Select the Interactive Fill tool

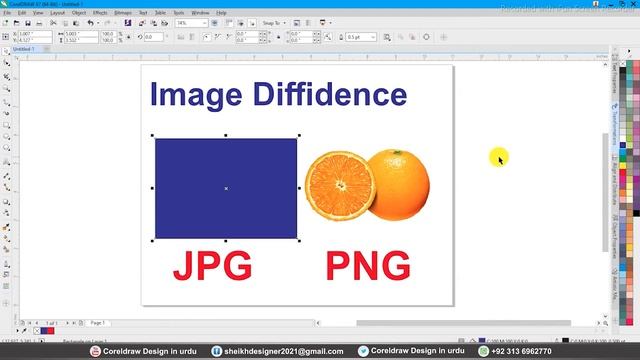click(x=6, y=239)
